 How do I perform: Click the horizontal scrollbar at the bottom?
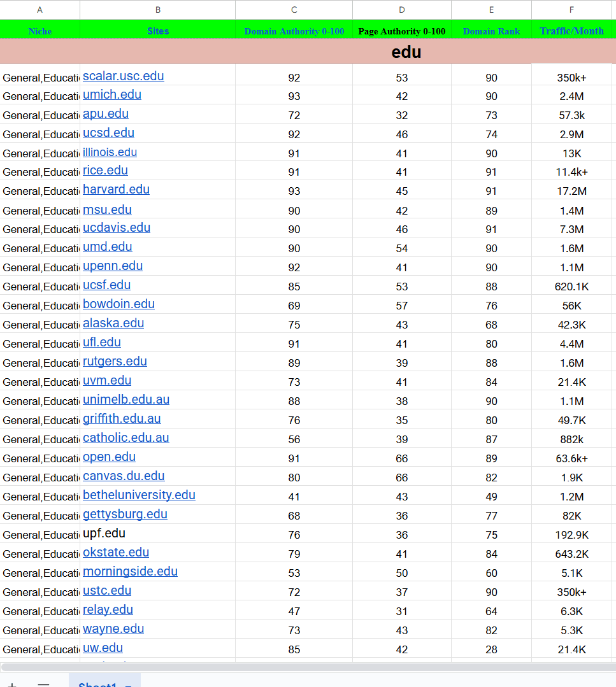[308, 667]
